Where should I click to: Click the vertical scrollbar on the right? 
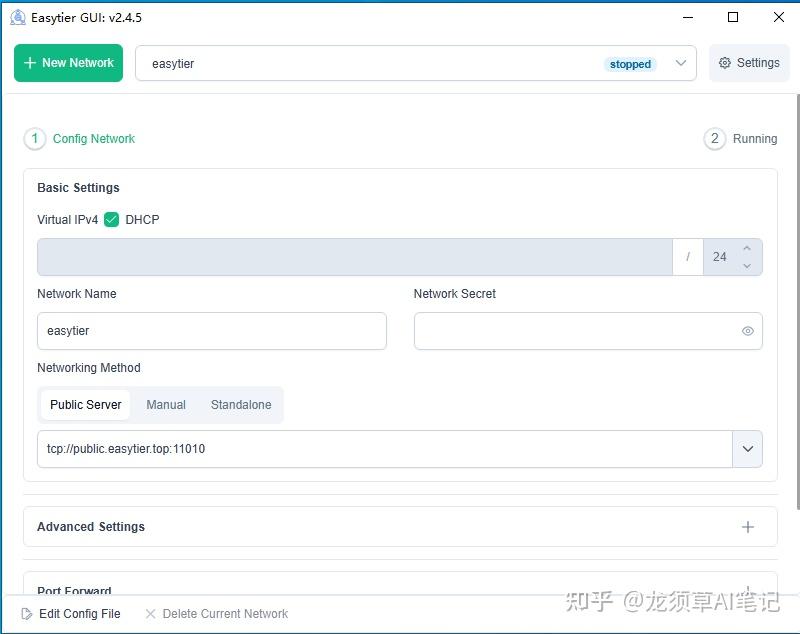(797, 301)
